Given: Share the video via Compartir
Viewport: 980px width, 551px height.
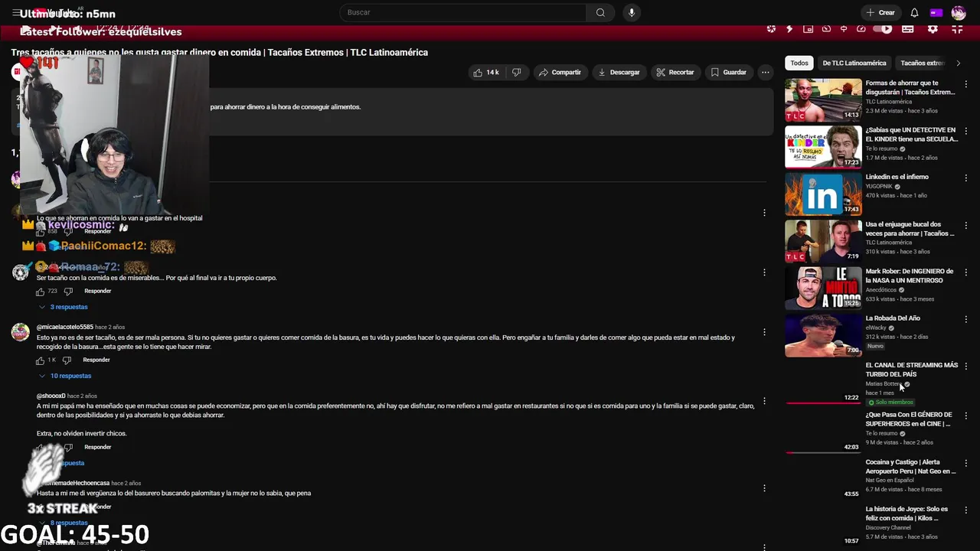Looking at the screenshot, I should pyautogui.click(x=560, y=72).
